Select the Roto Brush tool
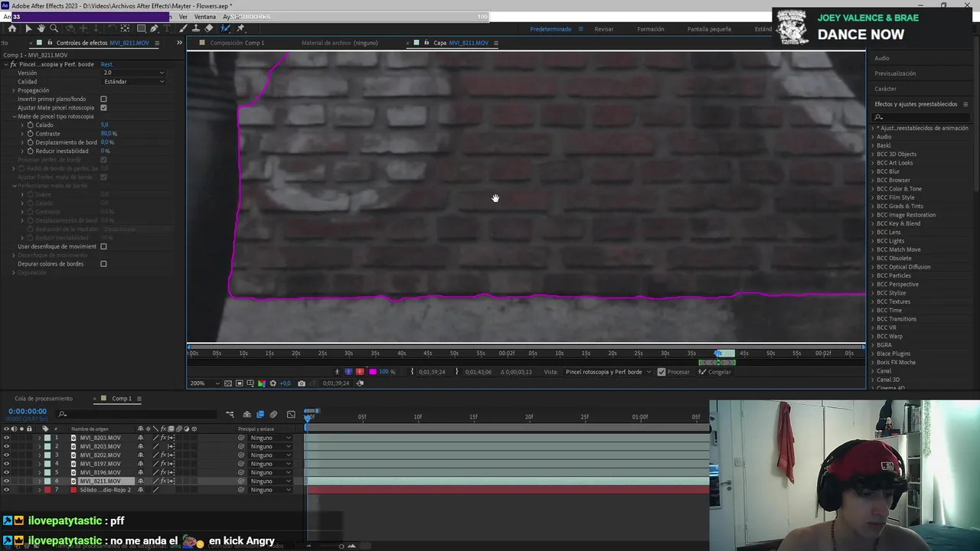The height and width of the screenshot is (551, 980). 225,28
